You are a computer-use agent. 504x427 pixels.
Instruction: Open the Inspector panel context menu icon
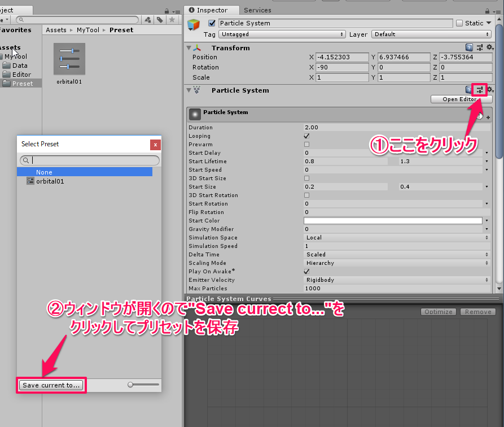point(496,12)
